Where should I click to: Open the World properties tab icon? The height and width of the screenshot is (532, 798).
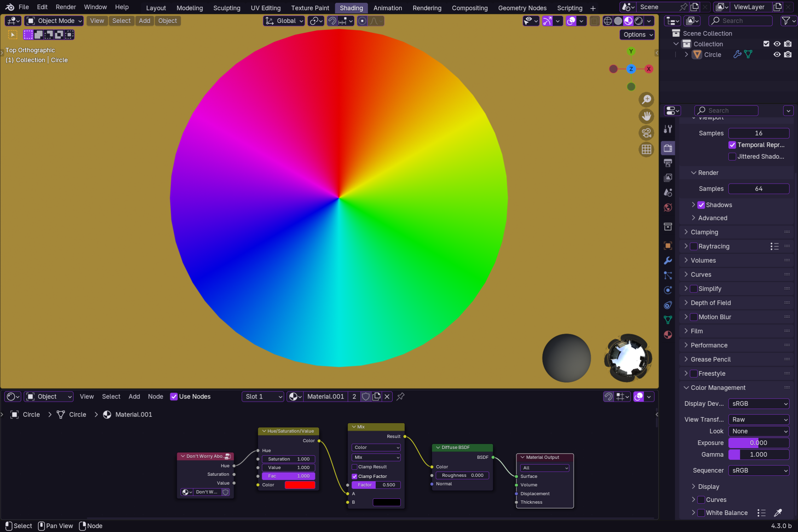click(x=668, y=208)
